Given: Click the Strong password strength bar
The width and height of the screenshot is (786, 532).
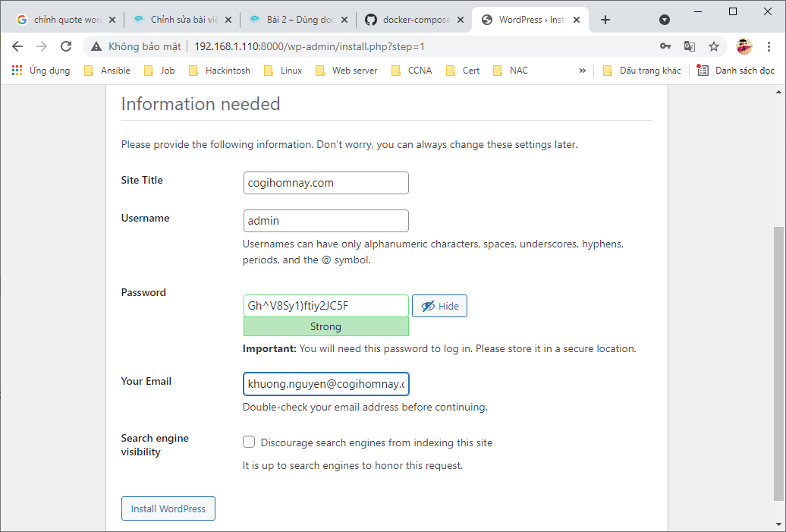Looking at the screenshot, I should coord(325,326).
